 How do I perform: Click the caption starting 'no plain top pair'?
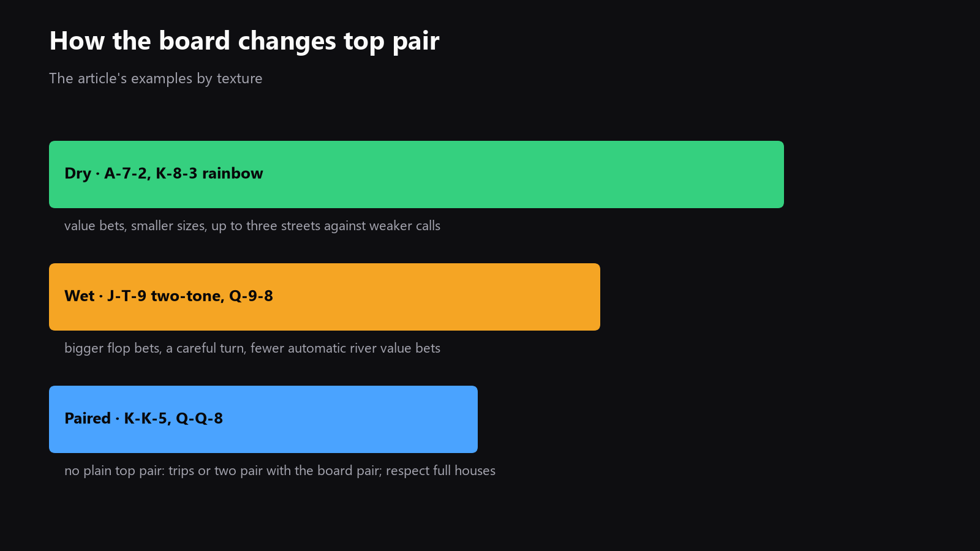click(x=280, y=471)
